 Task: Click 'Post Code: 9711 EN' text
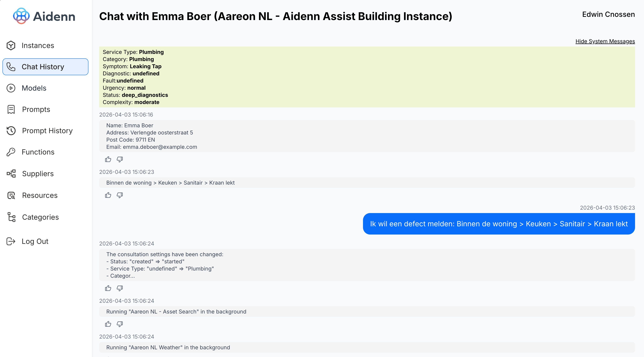pos(130,140)
